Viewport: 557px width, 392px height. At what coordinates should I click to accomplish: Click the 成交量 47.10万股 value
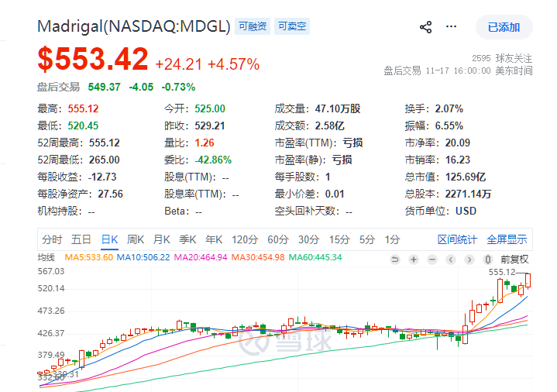tap(338, 108)
